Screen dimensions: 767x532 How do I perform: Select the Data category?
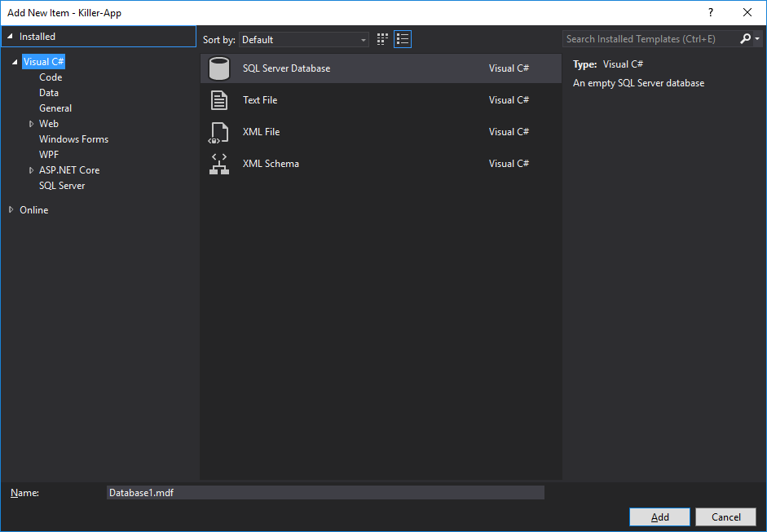[49, 93]
